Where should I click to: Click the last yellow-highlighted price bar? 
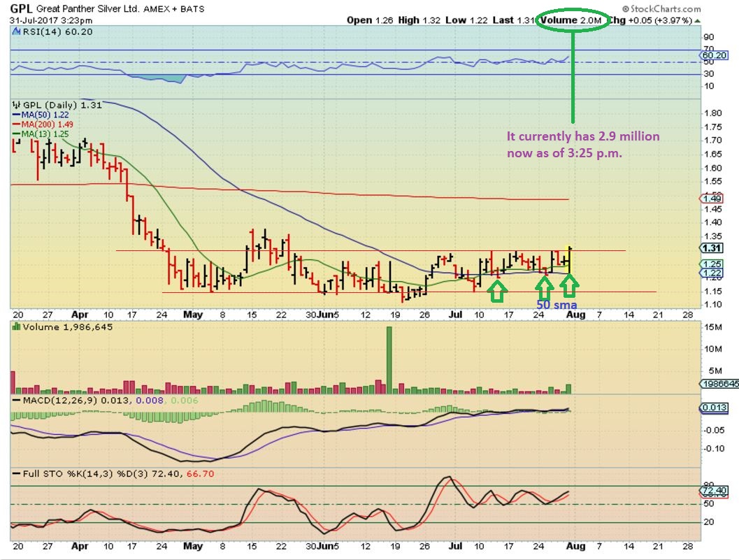click(570, 260)
